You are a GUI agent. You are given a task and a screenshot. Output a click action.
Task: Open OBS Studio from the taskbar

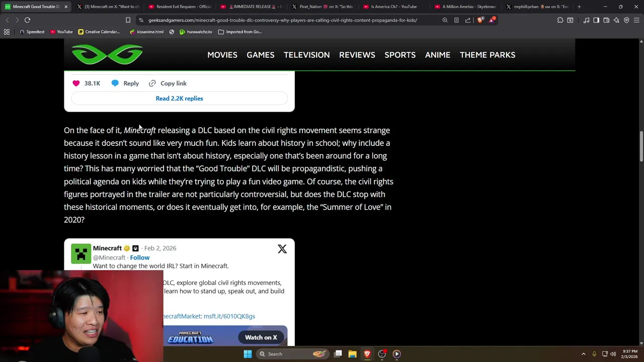click(x=382, y=354)
